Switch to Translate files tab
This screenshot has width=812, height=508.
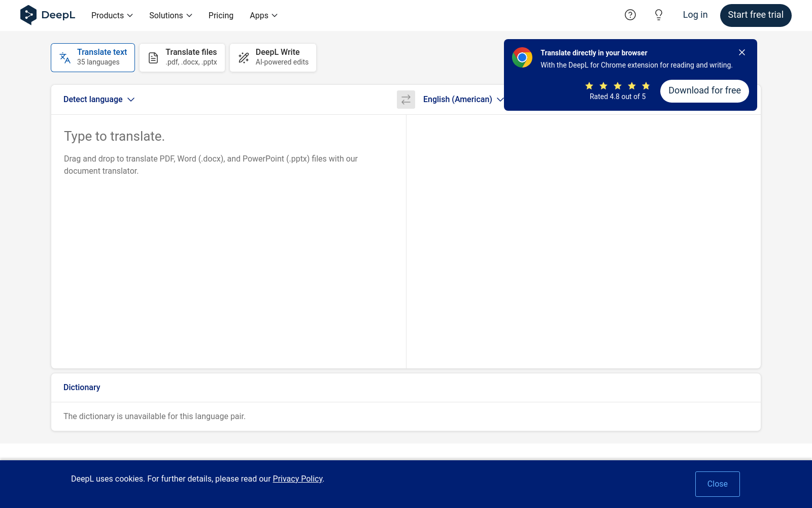click(182, 57)
